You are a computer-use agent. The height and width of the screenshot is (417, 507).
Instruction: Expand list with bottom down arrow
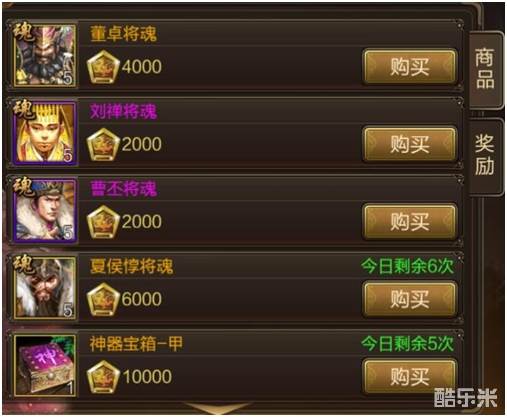tap(218, 408)
